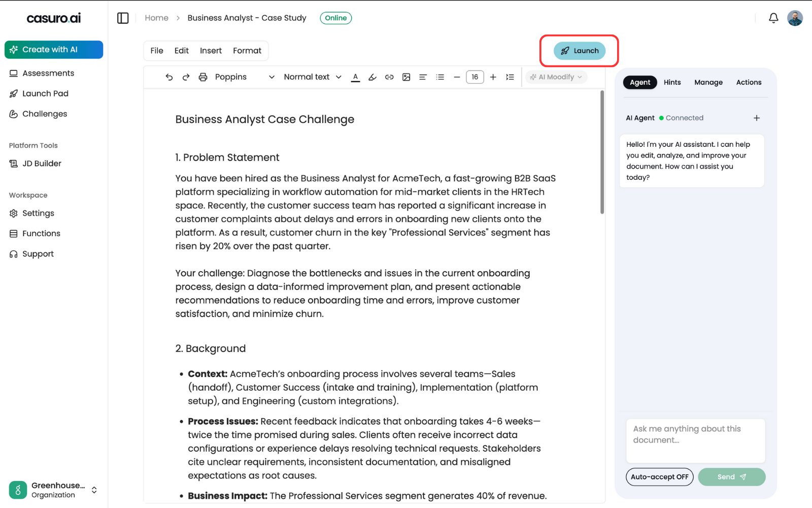Apply bulleted list formatting
The width and height of the screenshot is (812, 508).
440,77
